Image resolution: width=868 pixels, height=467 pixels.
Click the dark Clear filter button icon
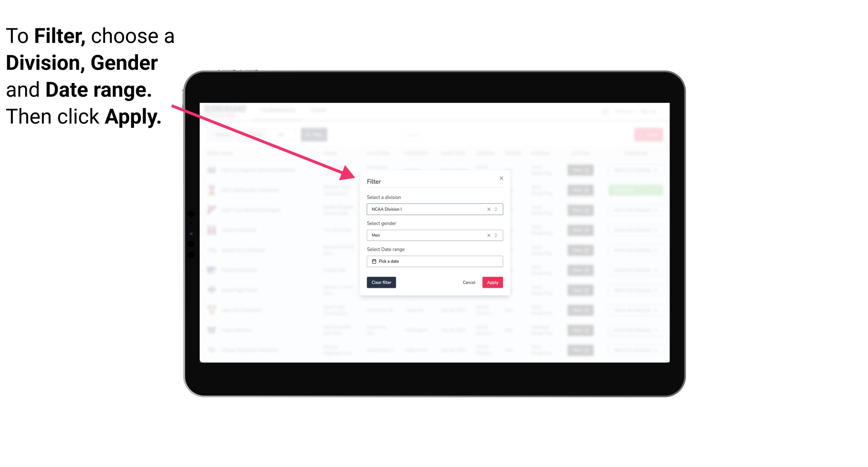[381, 283]
